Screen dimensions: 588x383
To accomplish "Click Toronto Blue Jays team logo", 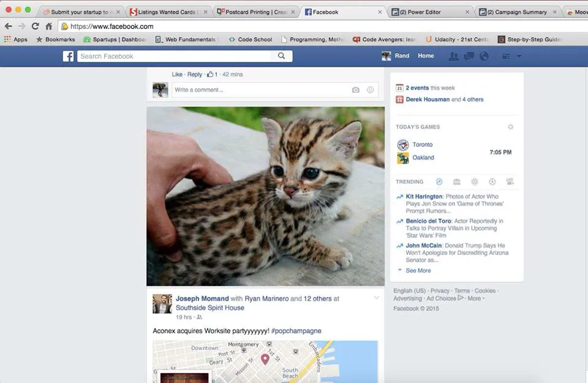I will pyautogui.click(x=403, y=145).
